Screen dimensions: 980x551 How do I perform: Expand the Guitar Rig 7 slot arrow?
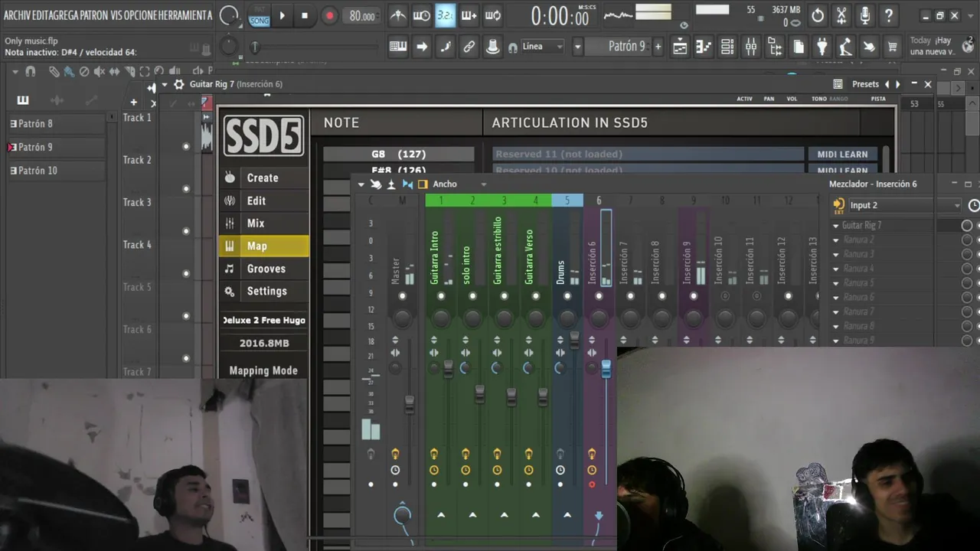(836, 226)
